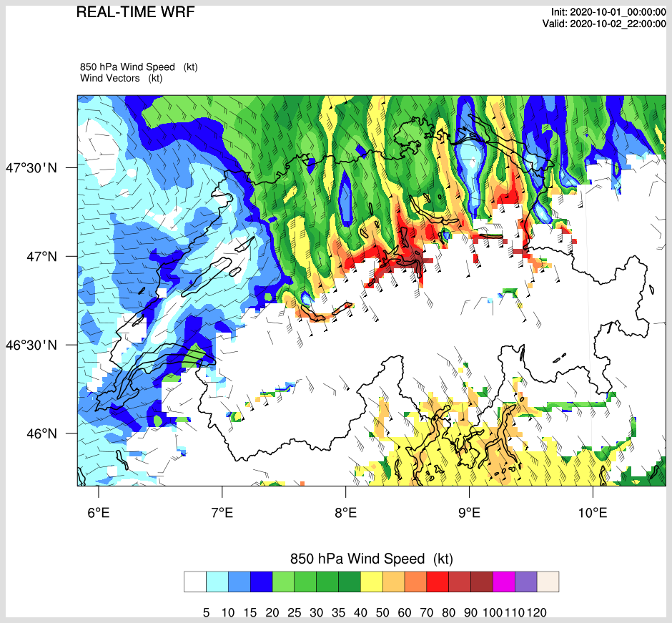Click the dark blue 15-20 kt legend swatch
The image size is (672, 623).
click(x=262, y=582)
